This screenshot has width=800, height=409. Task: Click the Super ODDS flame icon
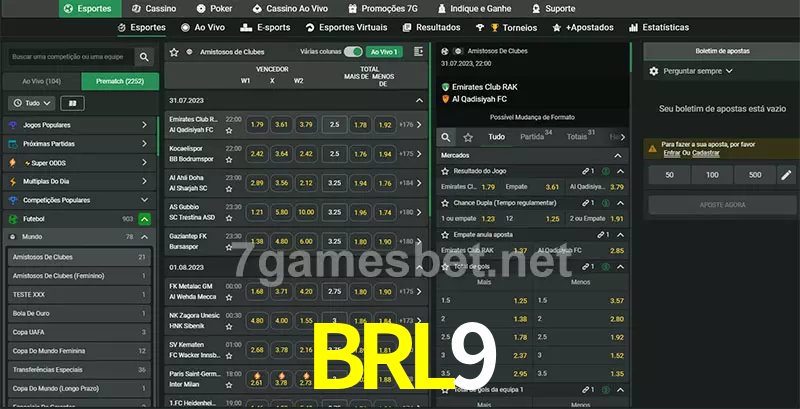[13, 163]
